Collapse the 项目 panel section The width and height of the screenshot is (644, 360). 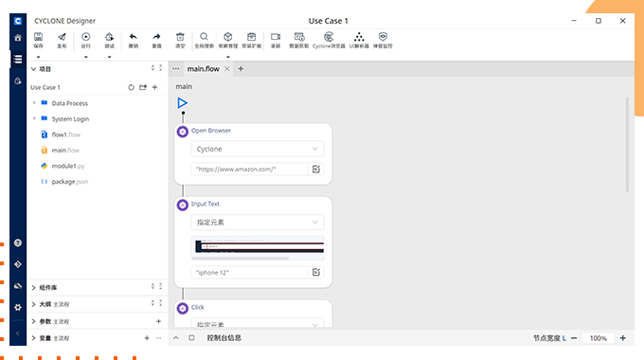click(x=34, y=69)
